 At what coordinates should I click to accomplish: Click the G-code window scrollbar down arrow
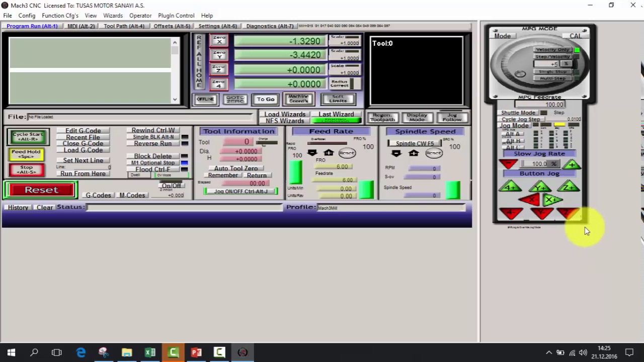pos(175,99)
